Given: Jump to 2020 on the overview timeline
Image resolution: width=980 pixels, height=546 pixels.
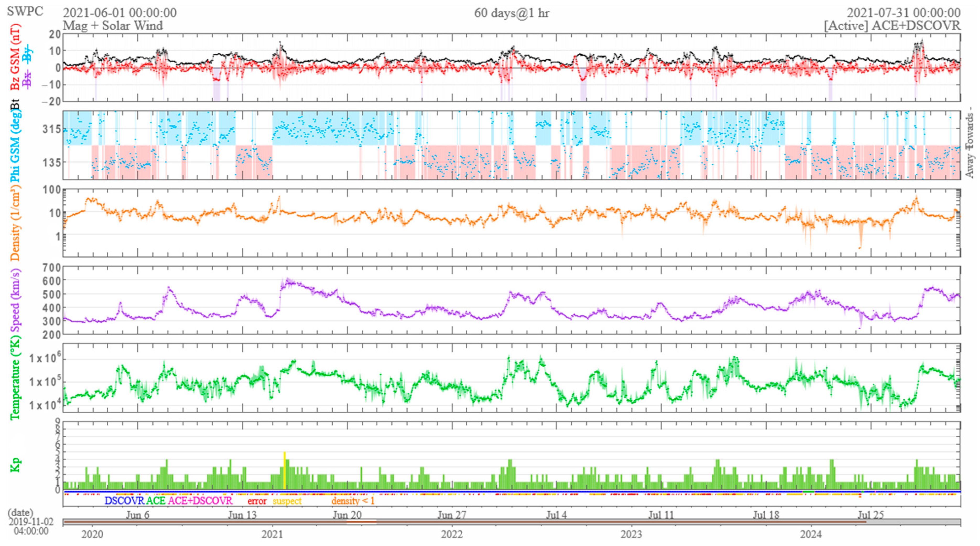Looking at the screenshot, I should [92, 534].
